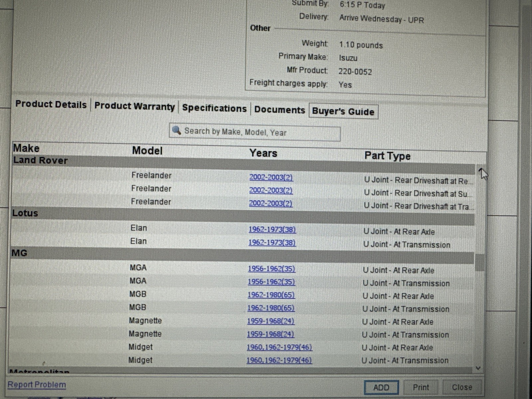Go to the Documents tab

pos(279,110)
